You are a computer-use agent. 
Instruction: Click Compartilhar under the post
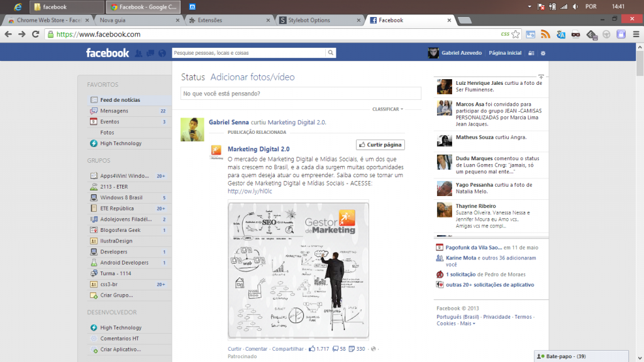287,349
